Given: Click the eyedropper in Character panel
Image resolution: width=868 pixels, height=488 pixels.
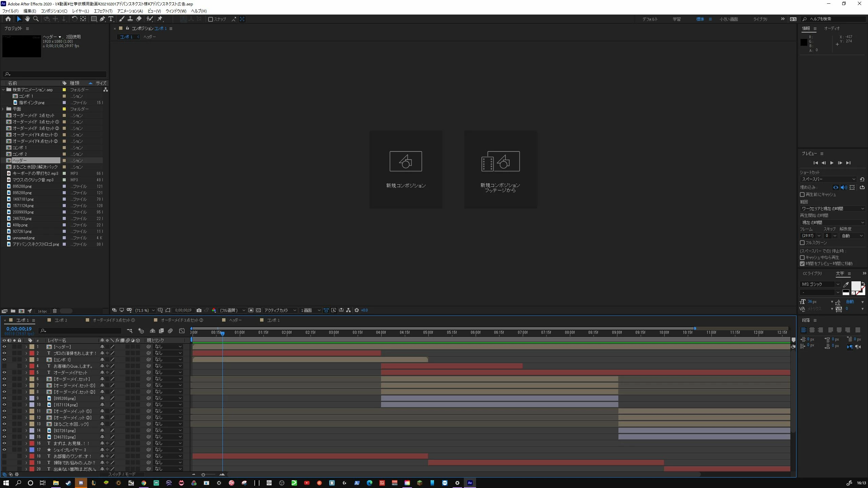Looking at the screenshot, I should (846, 285).
